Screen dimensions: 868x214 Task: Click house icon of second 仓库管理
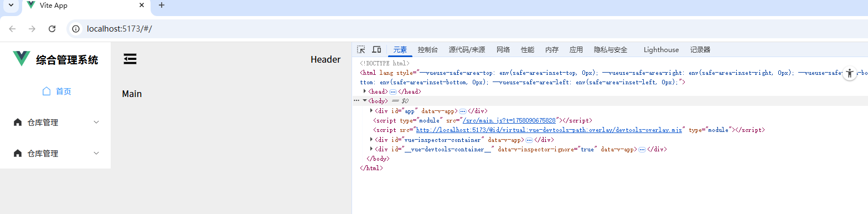click(x=17, y=154)
